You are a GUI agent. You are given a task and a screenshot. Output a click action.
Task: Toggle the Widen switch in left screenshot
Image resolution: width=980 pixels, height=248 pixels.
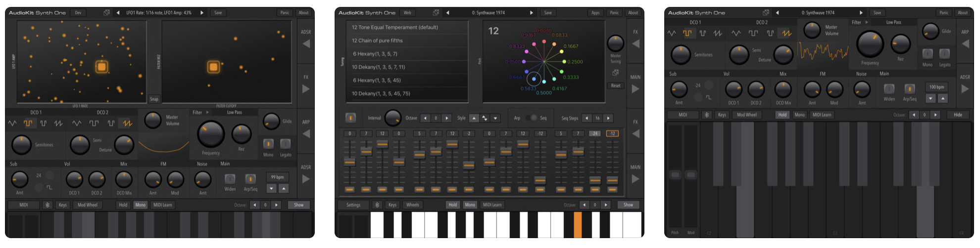click(230, 179)
